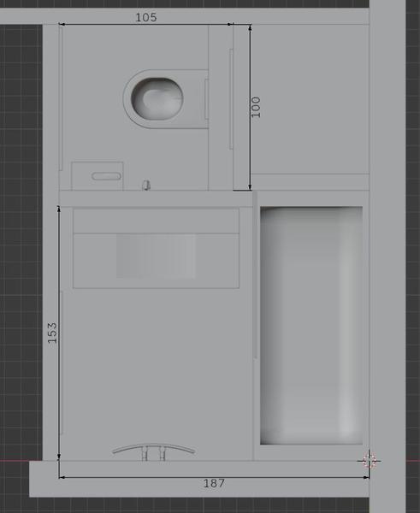The image size is (420, 513).
Task: Click the left arrow of 187 dimension
Action: tap(62, 477)
